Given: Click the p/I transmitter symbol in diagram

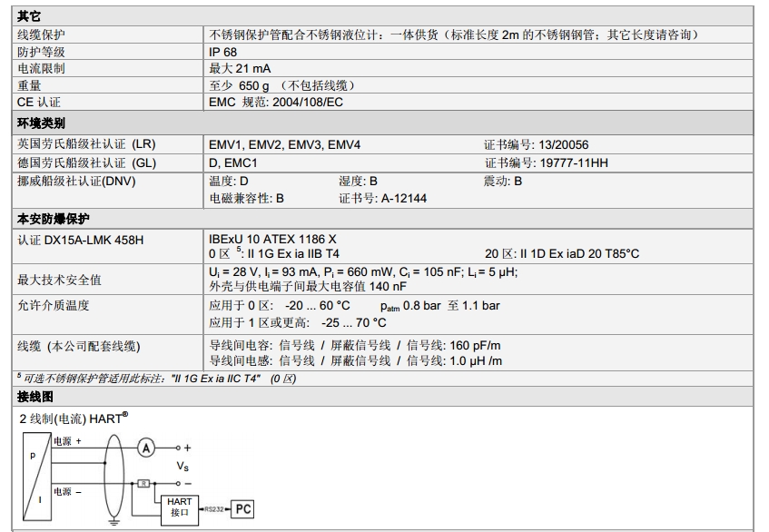Looking at the screenshot, I should [37, 477].
